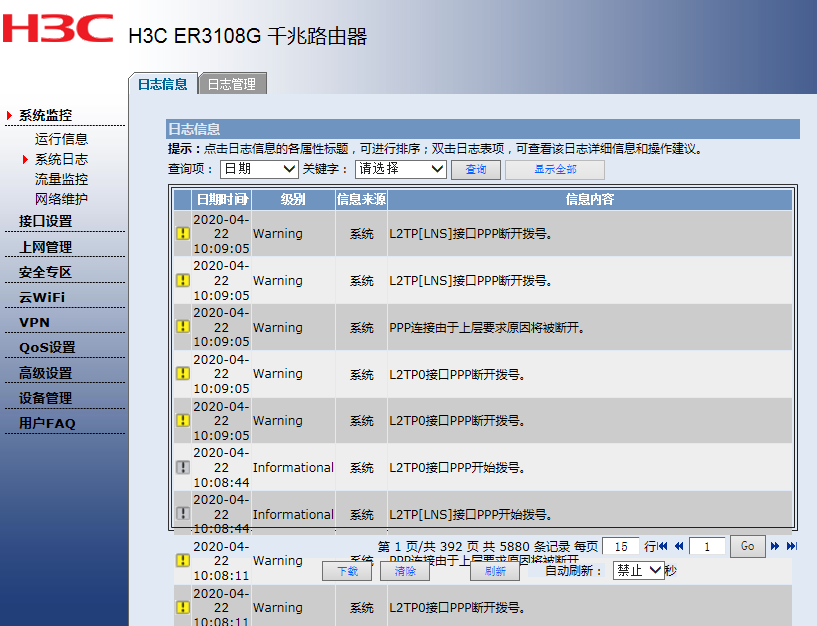
Task: Expand 接口设置 menu section
Action: pyautogui.click(x=45, y=221)
